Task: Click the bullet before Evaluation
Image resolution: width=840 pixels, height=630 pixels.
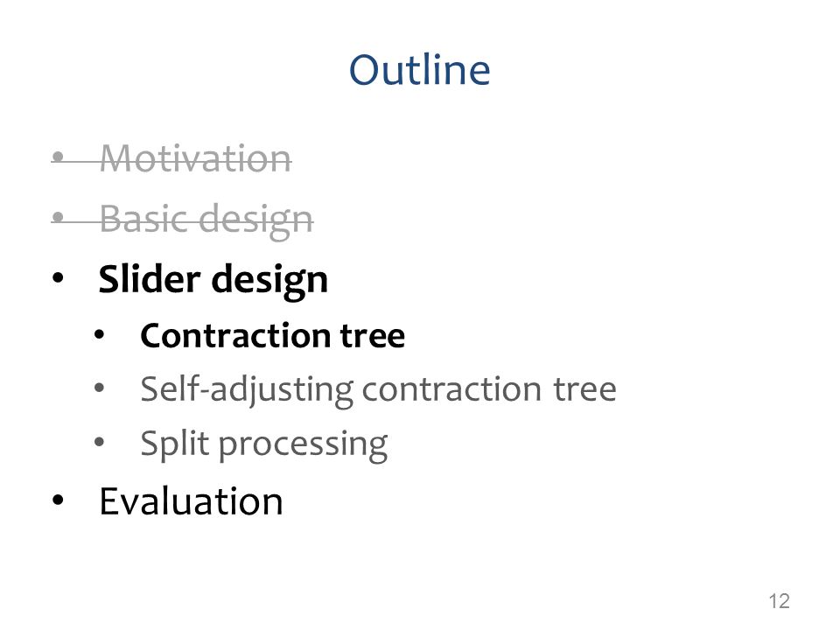Action: (x=58, y=500)
